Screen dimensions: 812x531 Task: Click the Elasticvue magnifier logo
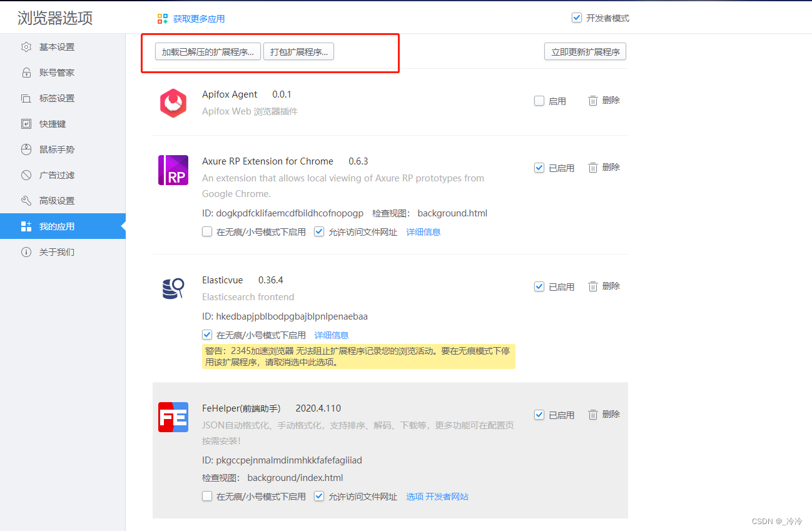point(173,288)
